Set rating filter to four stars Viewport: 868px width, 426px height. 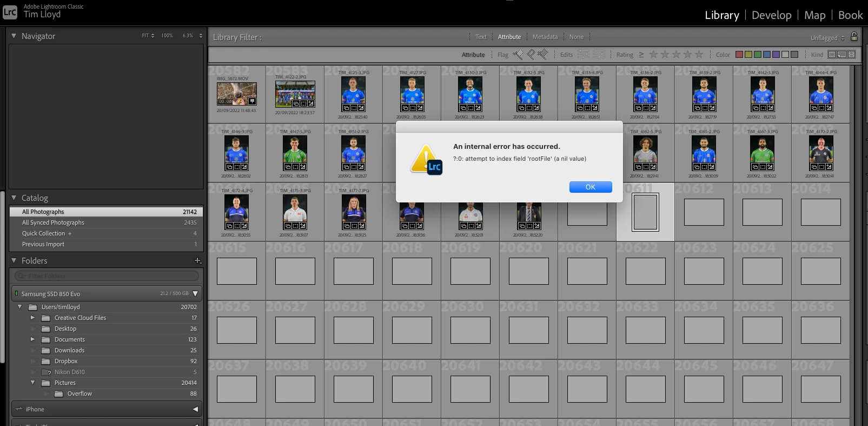(x=687, y=54)
